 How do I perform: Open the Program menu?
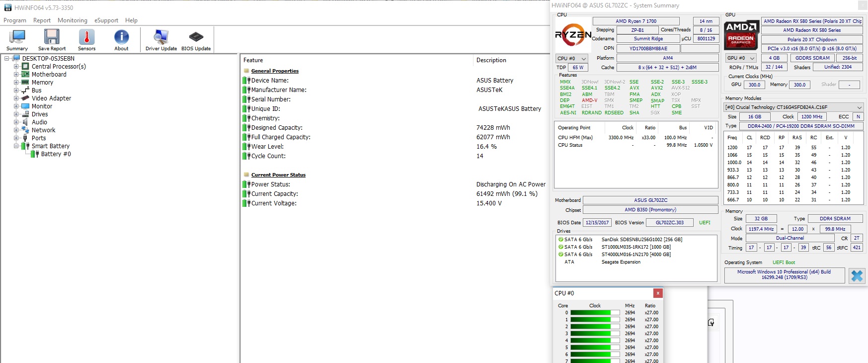click(15, 20)
